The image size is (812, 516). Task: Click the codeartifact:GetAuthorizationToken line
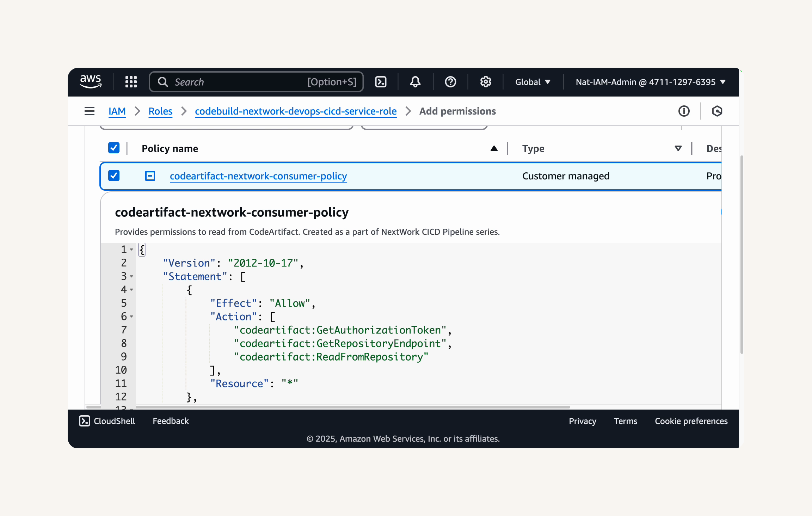pos(343,330)
